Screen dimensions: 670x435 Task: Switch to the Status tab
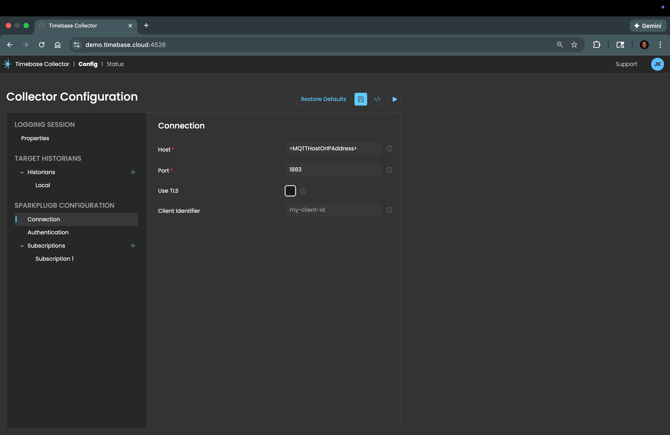[115, 64]
